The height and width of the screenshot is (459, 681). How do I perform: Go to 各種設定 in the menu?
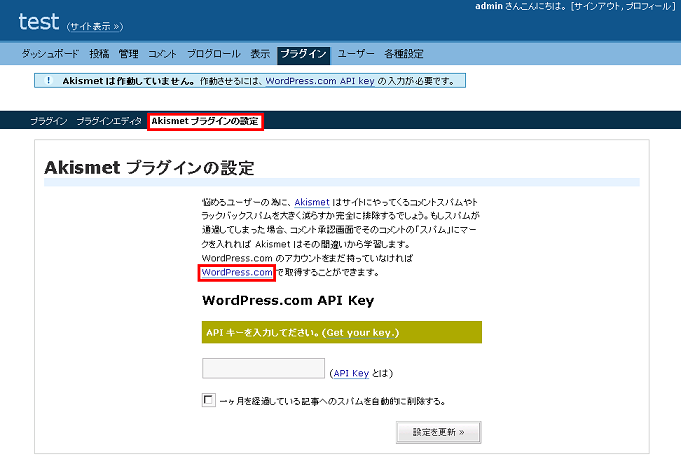point(404,54)
